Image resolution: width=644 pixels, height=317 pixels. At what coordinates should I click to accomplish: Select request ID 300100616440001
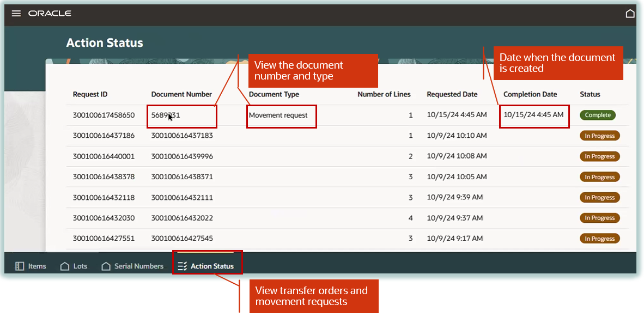[x=104, y=156]
